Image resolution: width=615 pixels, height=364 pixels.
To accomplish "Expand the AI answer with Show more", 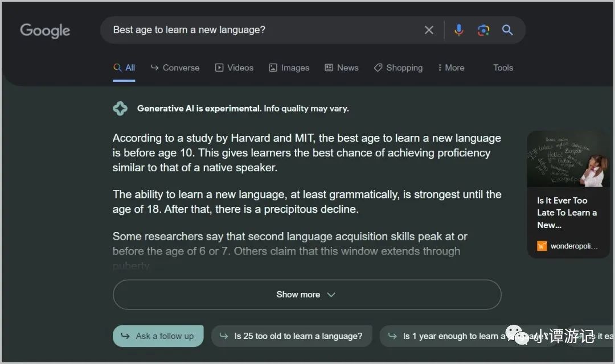I will [x=307, y=295].
